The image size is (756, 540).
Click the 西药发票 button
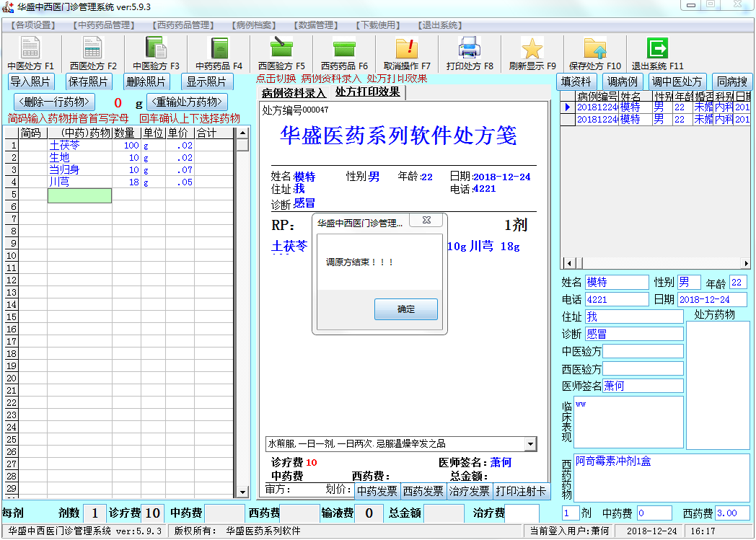pos(423,491)
